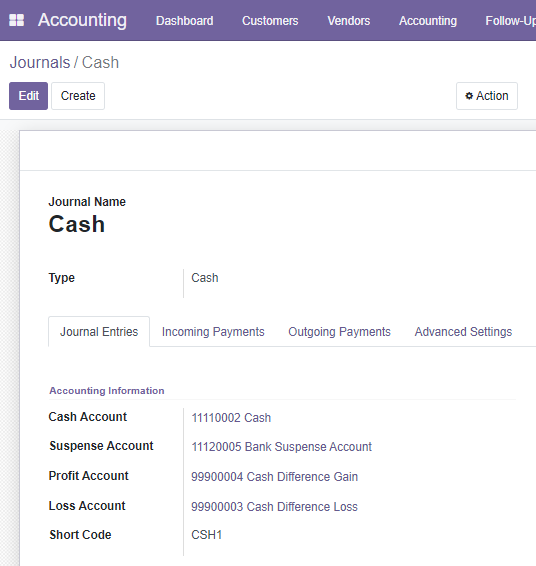Open the 11120005 Bank Suspense Account link
The image size is (536, 566).
[282, 447]
